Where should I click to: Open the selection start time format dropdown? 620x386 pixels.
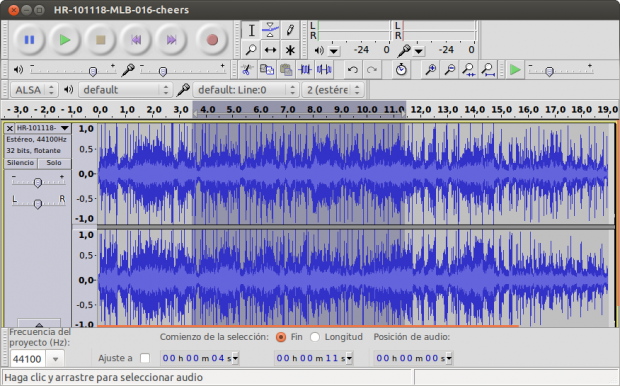click(x=235, y=359)
